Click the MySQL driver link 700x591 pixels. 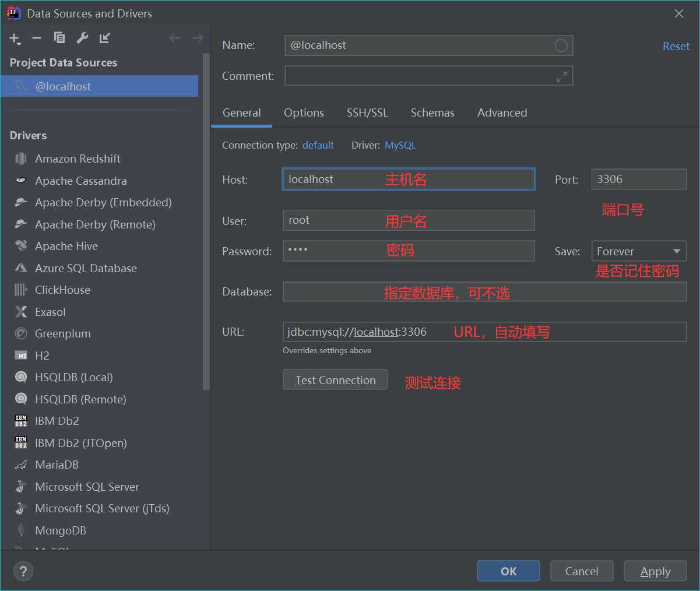(x=400, y=145)
